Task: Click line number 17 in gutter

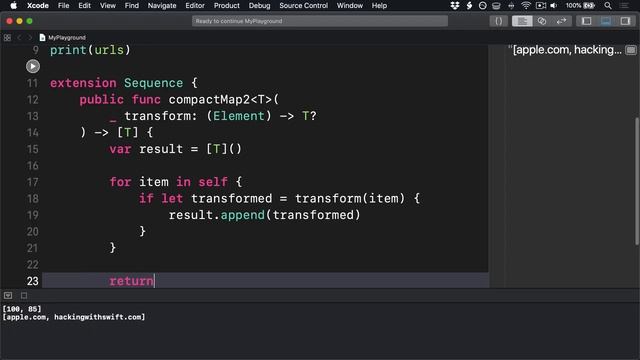Action: 33,182
